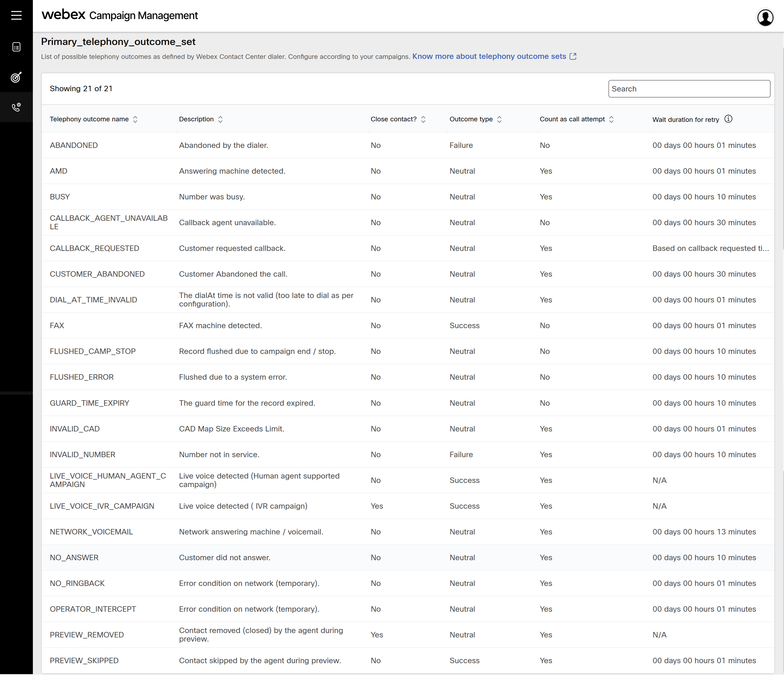Open Know more about telephony outcome sets link

pyautogui.click(x=489, y=56)
